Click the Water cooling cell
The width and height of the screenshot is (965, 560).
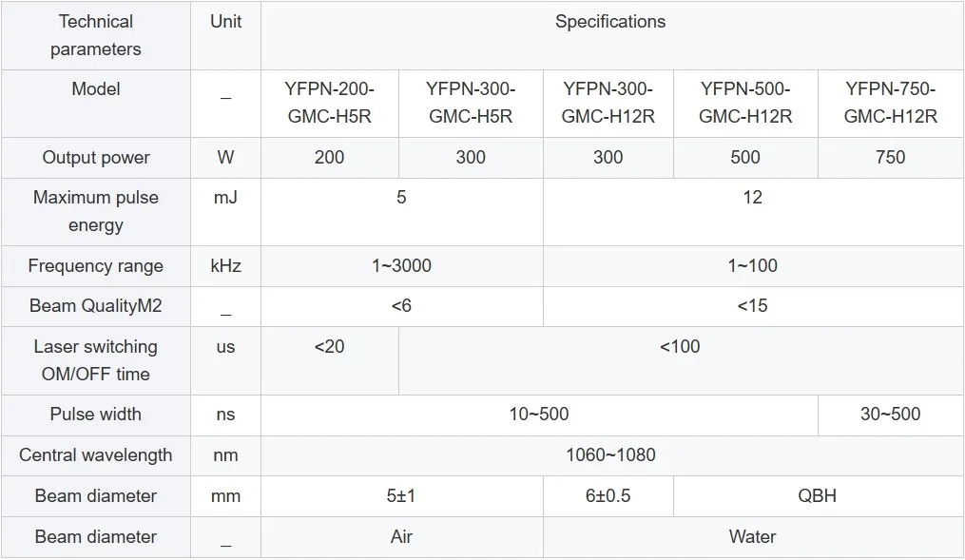753,536
